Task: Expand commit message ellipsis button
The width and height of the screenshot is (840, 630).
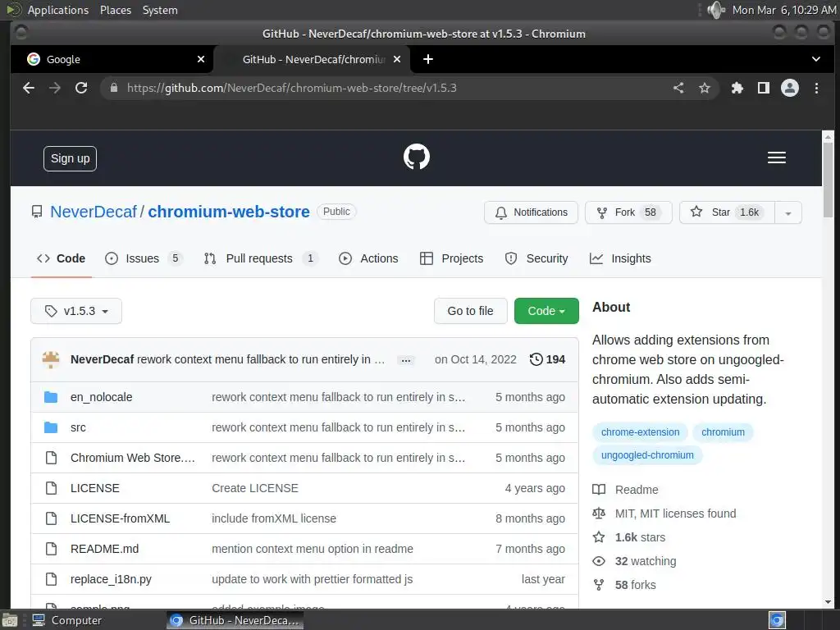Action: (x=406, y=360)
